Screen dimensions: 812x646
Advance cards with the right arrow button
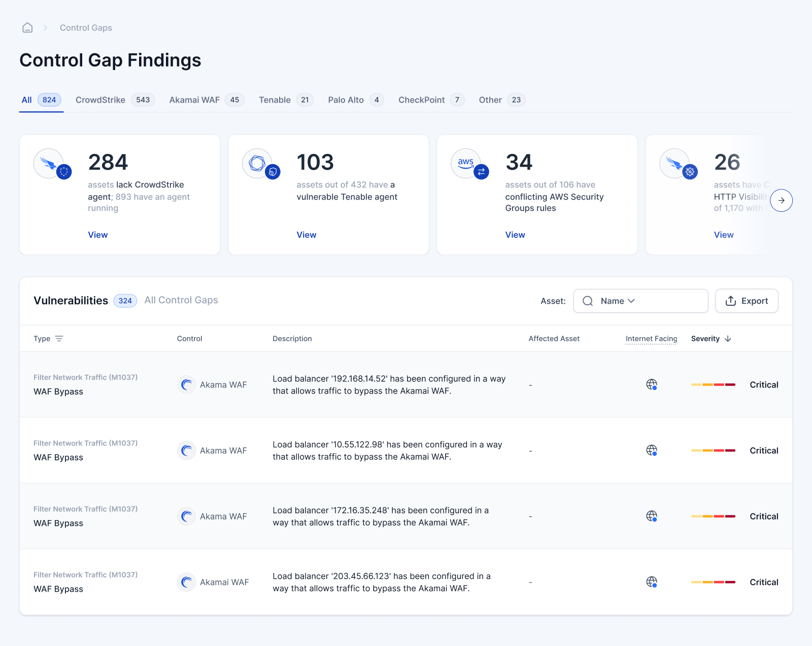pyautogui.click(x=781, y=201)
